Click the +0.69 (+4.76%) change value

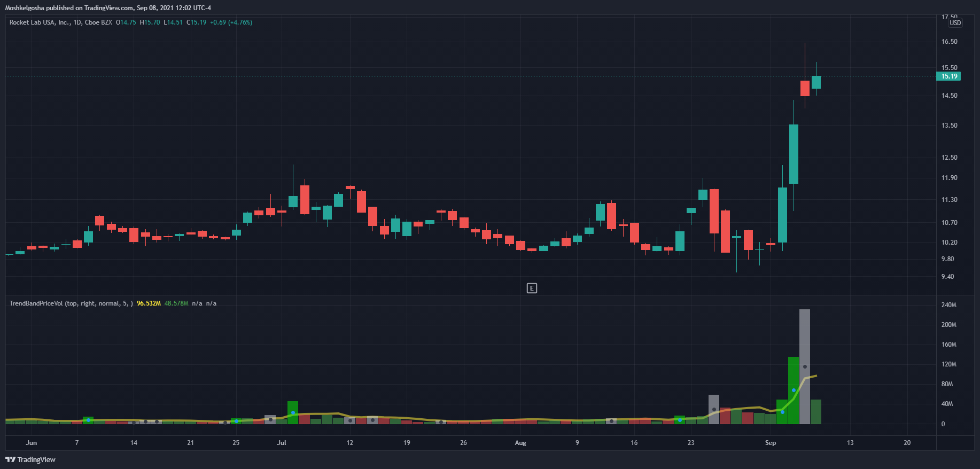tap(231, 22)
